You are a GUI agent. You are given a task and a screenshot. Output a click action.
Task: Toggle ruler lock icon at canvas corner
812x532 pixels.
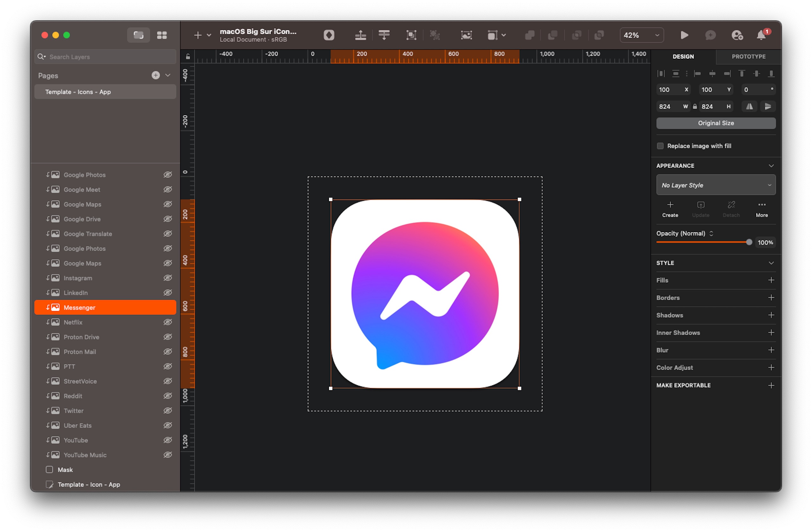[x=188, y=57]
